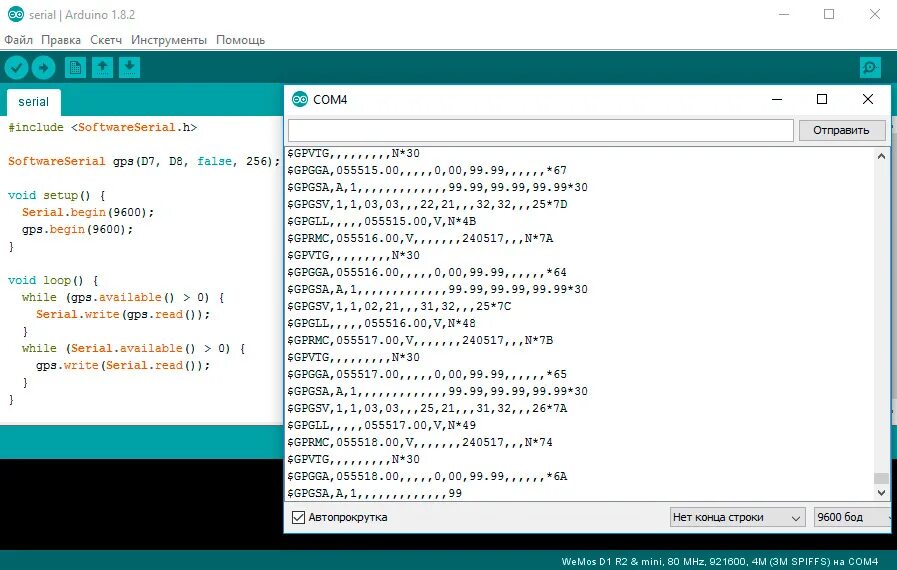
Task: Open the Файл menu
Action: click(x=18, y=40)
